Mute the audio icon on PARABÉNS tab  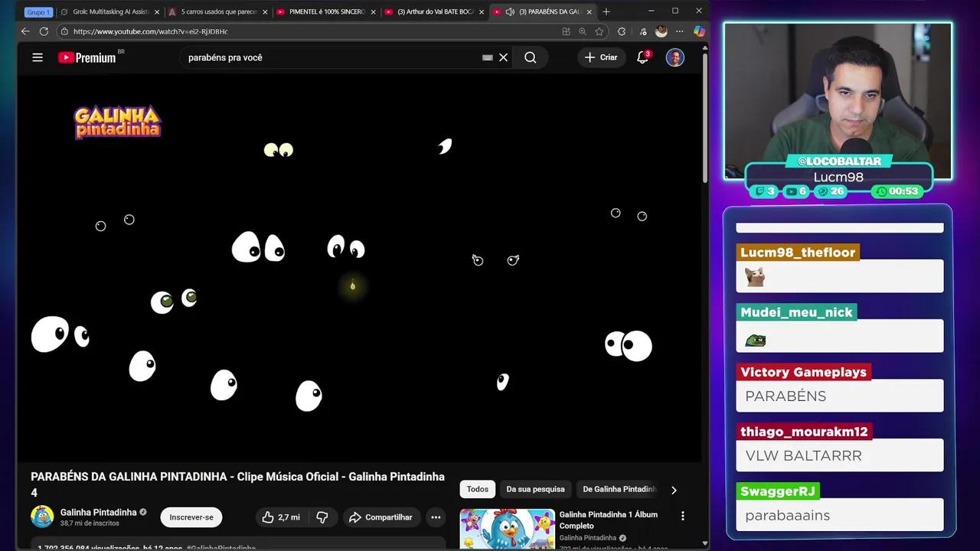pyautogui.click(x=511, y=12)
